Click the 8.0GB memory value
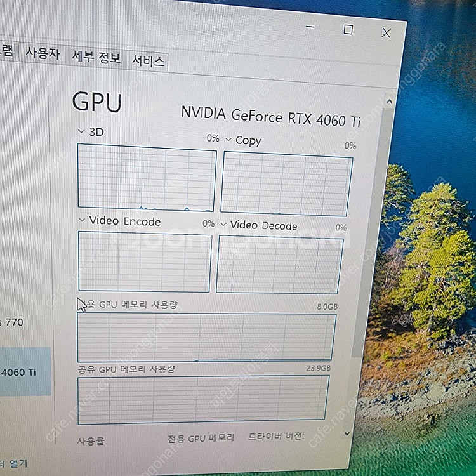The height and width of the screenshot is (476, 476). 327,307
